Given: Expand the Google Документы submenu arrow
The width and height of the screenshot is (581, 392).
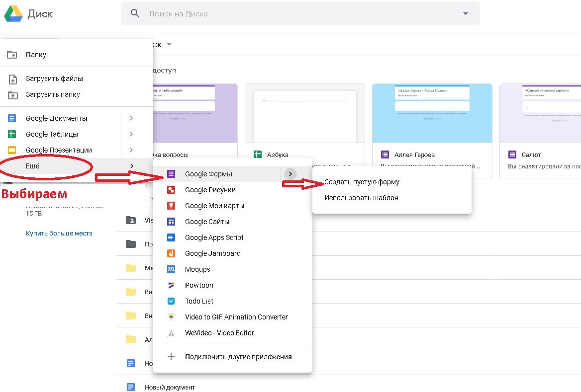Looking at the screenshot, I should 131,118.
